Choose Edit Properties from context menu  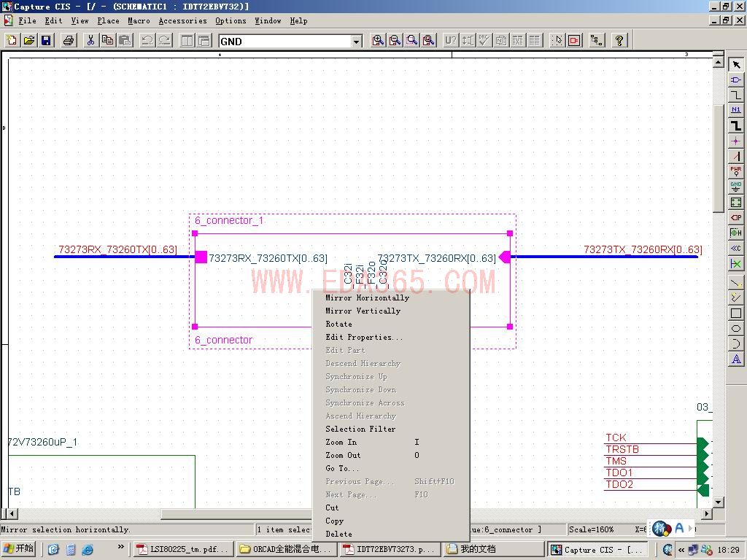tap(391, 337)
